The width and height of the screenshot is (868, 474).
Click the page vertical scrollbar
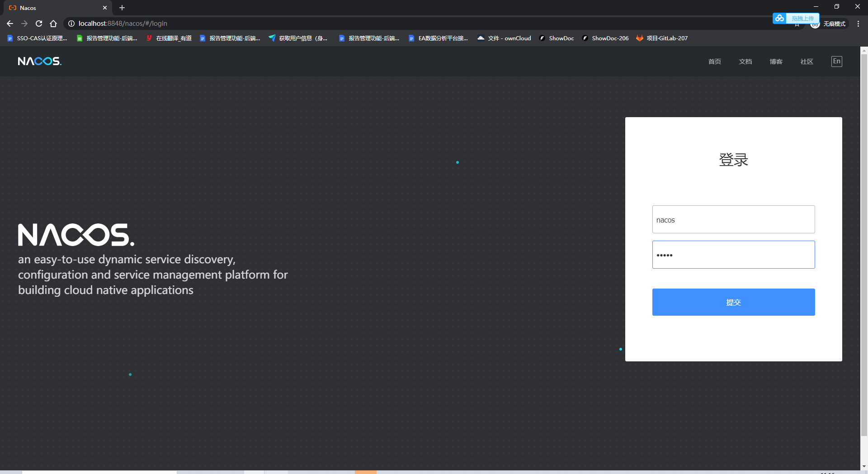tap(864, 244)
